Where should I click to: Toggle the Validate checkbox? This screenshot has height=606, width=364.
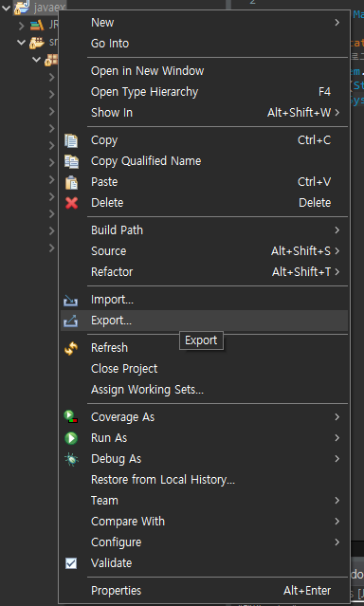pos(71,563)
